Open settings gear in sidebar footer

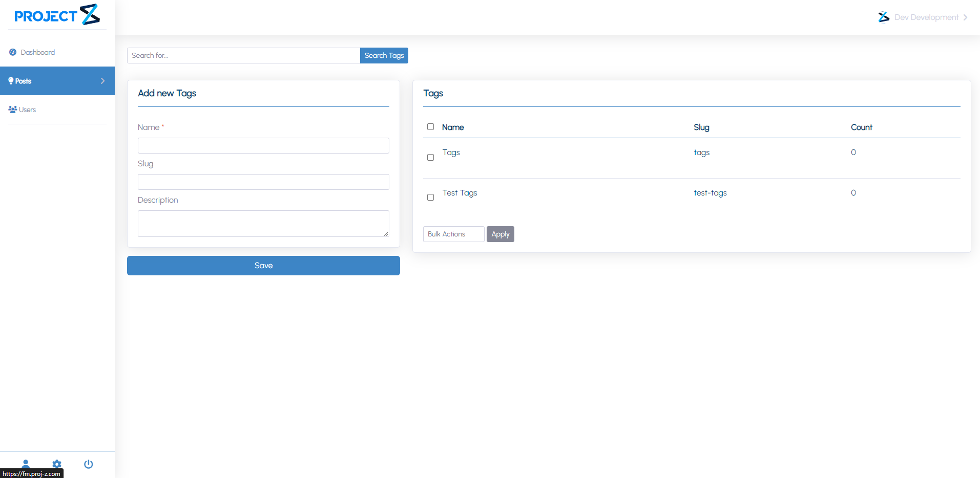tap(57, 464)
